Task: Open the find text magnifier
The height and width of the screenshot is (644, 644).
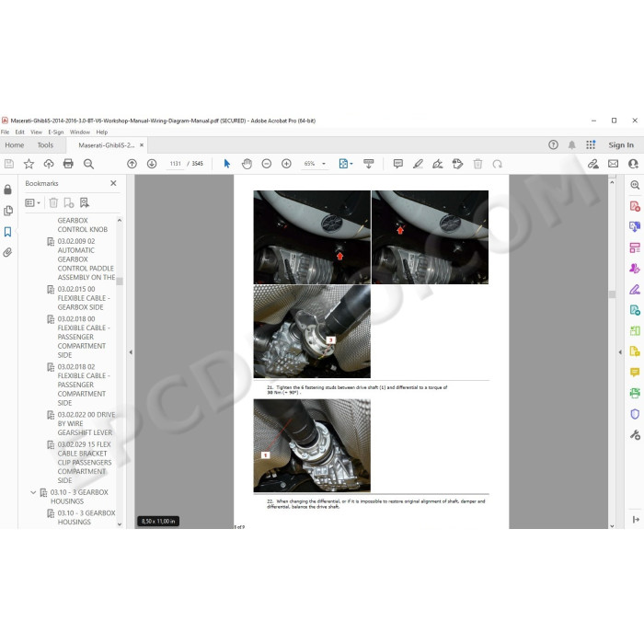Action: tap(88, 164)
